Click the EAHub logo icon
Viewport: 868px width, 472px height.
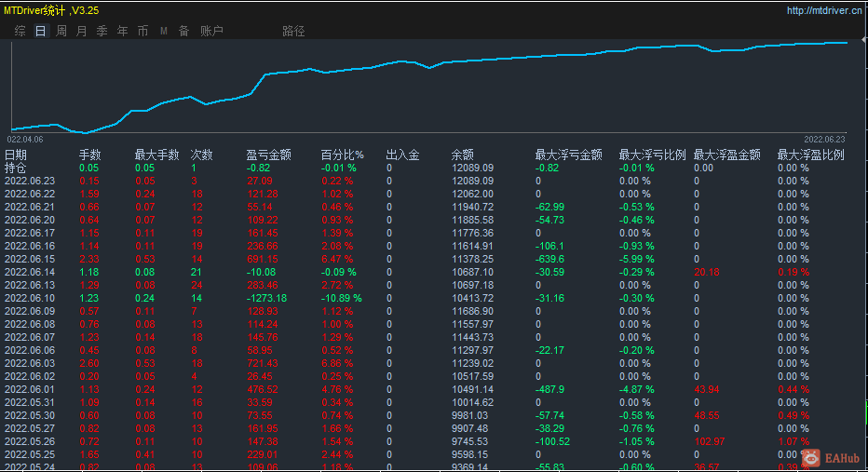click(812, 457)
